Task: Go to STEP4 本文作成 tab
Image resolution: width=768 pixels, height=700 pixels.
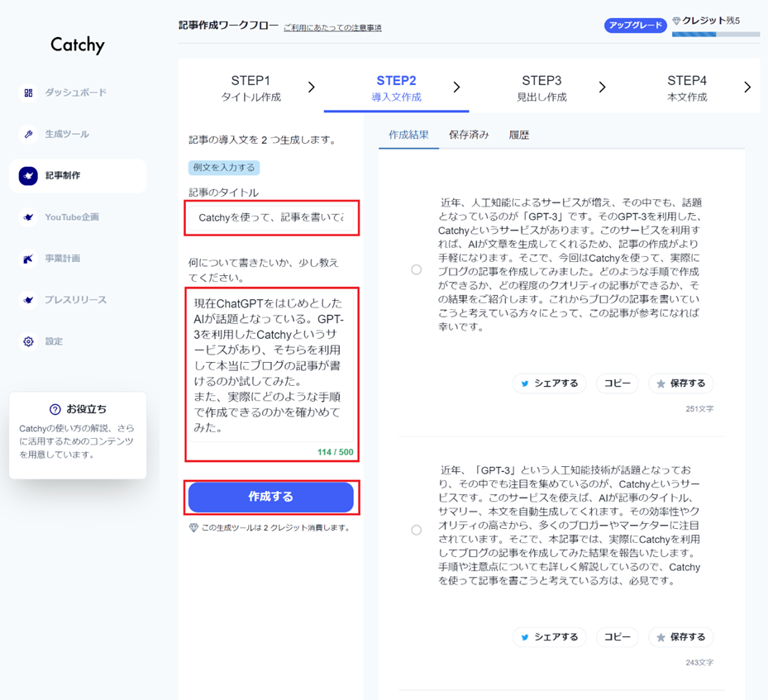Action: pos(687,88)
